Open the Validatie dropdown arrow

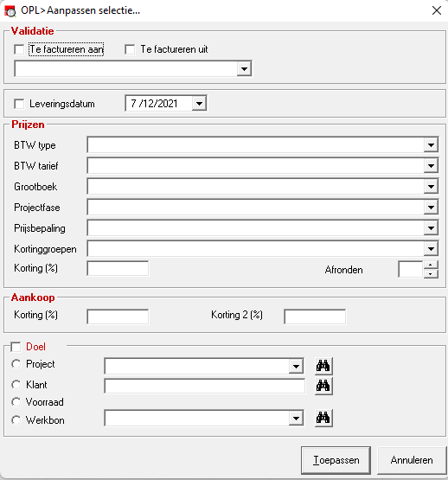click(x=244, y=68)
